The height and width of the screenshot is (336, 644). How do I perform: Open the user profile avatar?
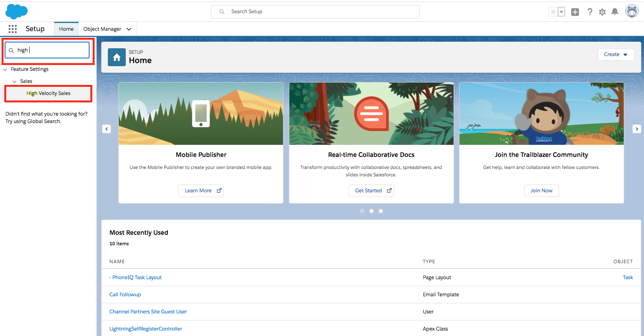632,11
